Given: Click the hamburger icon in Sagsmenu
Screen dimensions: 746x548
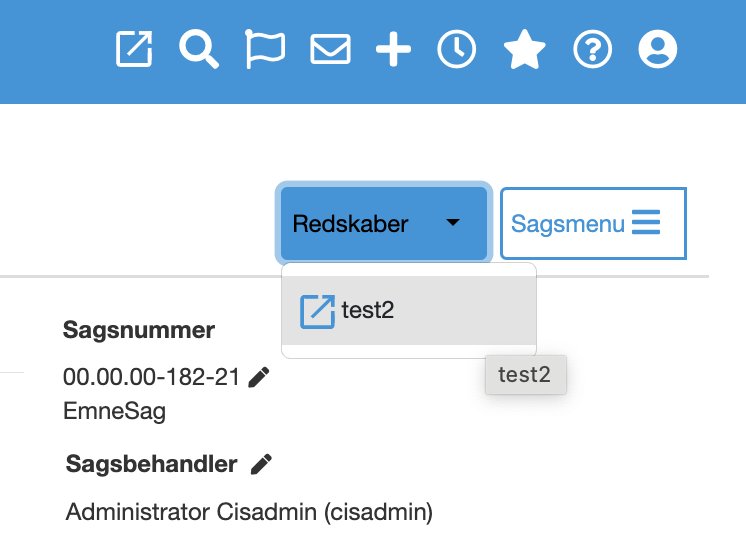Looking at the screenshot, I should point(646,223).
